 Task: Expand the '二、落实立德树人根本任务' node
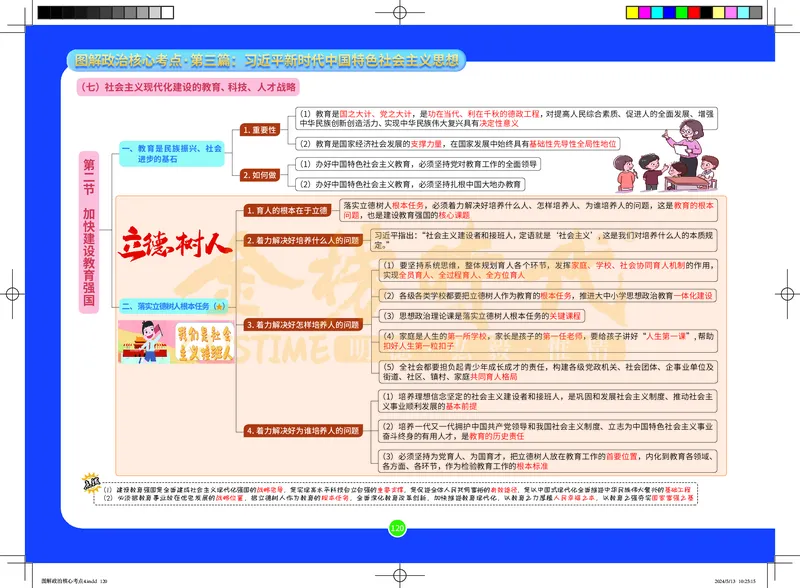tap(175, 305)
